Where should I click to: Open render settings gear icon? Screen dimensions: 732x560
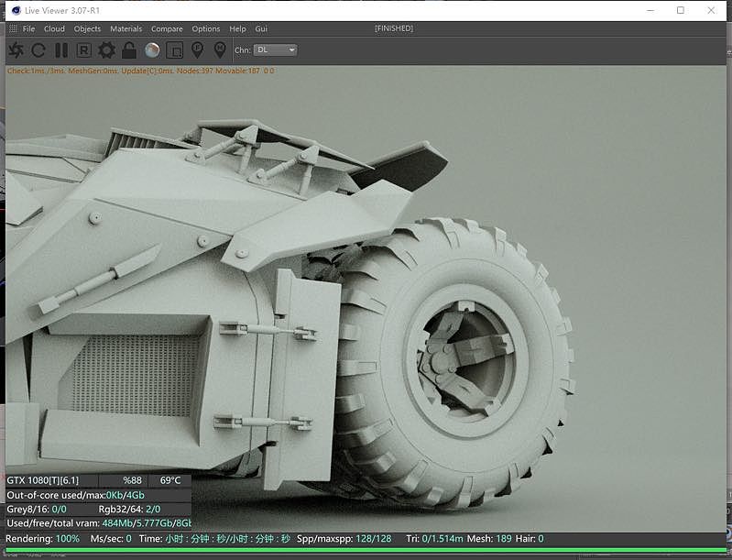click(106, 49)
